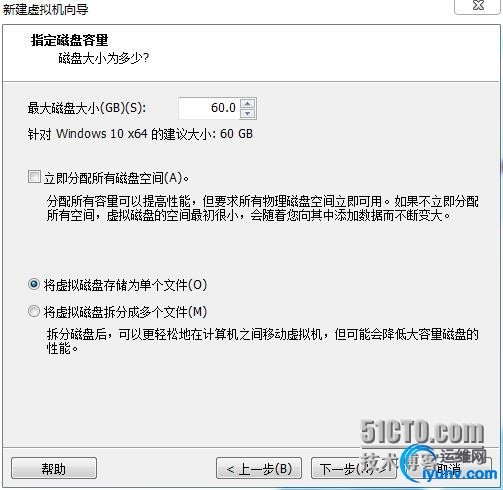503x490 pixels.
Task: Close the new virtual machine wizard window
Action: (x=478, y=6)
